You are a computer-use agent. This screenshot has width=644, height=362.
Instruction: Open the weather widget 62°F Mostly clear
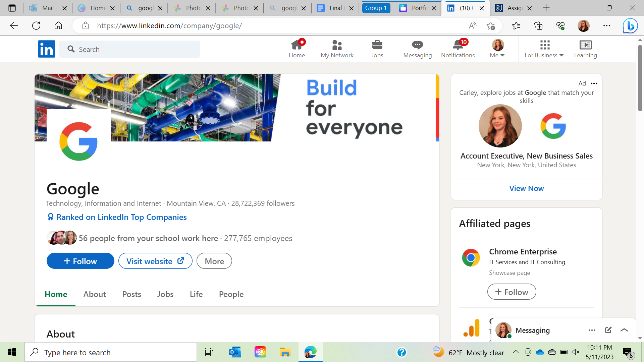coord(469,352)
